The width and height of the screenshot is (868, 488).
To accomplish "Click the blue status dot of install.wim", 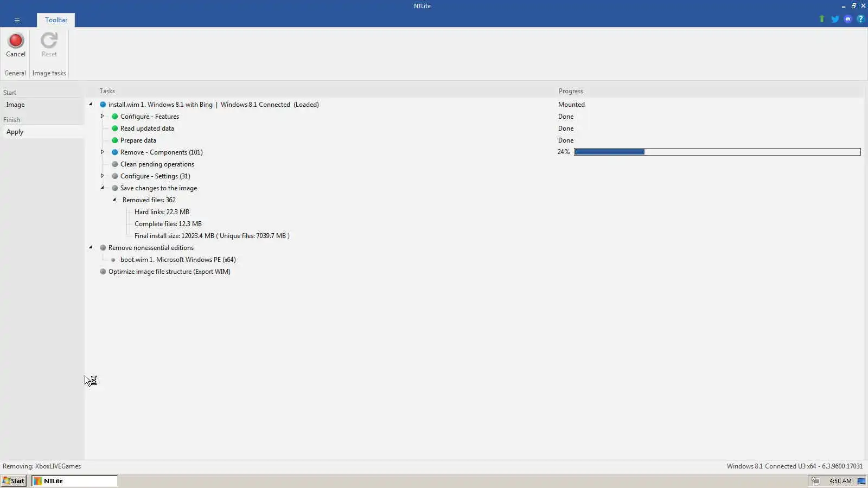I will coord(103,105).
